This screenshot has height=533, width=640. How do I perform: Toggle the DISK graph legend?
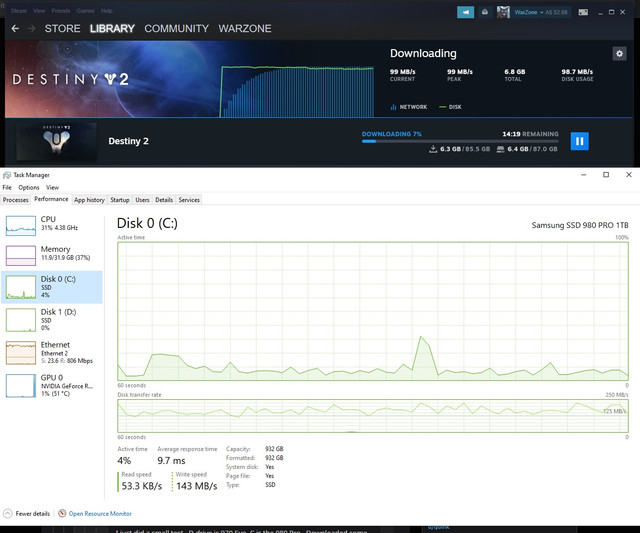tap(450, 107)
